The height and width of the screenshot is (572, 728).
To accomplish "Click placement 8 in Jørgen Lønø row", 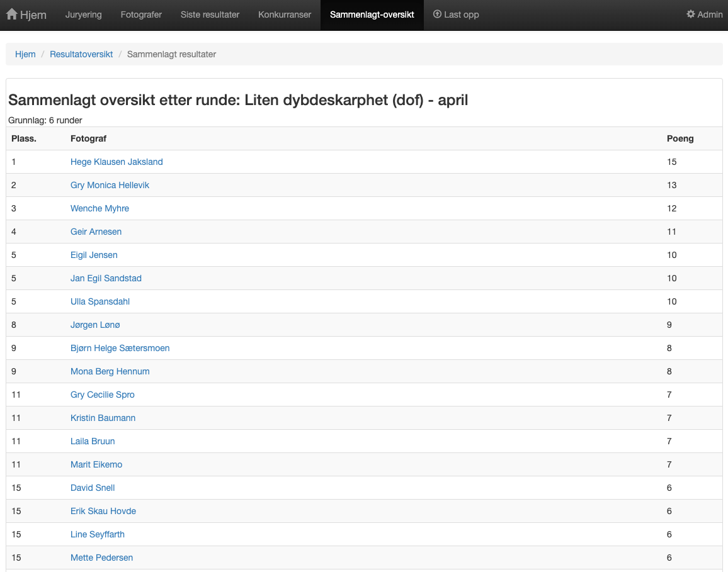I will (x=14, y=325).
